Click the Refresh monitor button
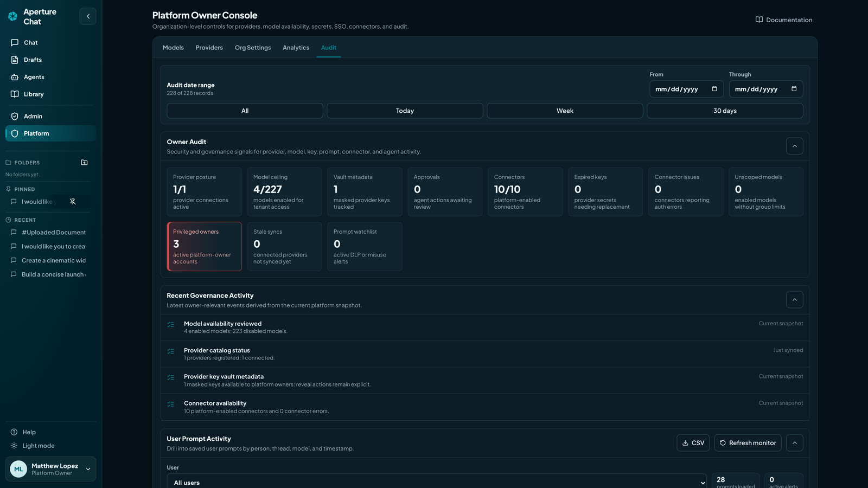The width and height of the screenshot is (868, 488). tap(748, 443)
